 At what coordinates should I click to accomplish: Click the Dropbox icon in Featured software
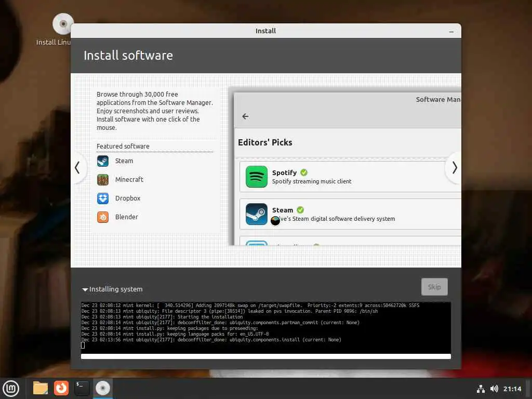[x=103, y=198]
